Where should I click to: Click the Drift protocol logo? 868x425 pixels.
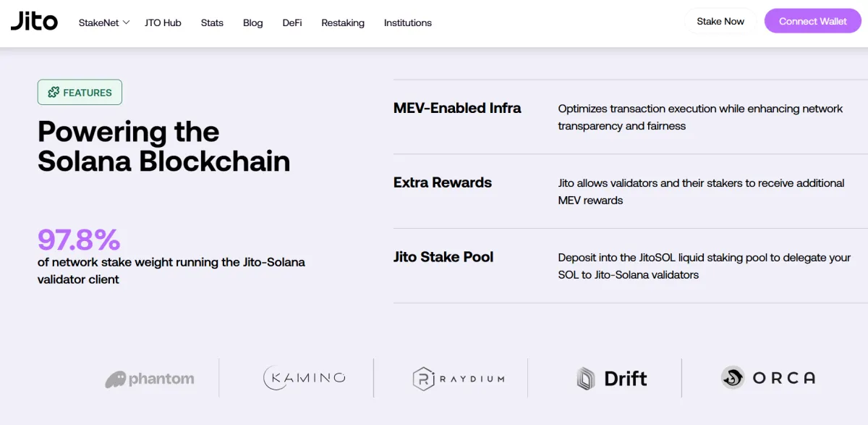pyautogui.click(x=611, y=378)
